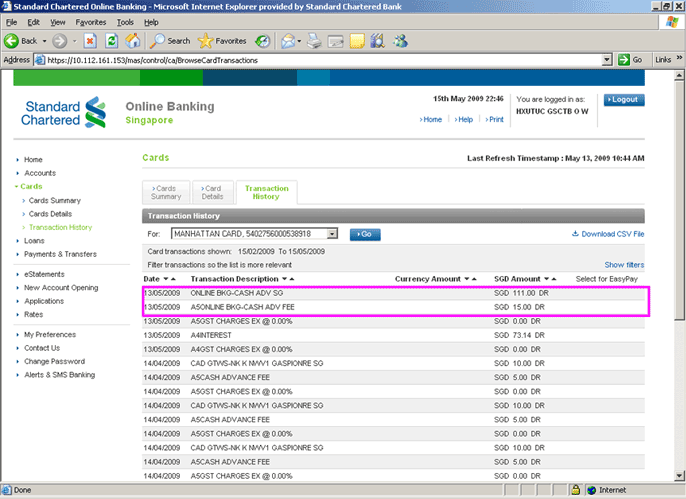Download CSV File link
Screen dimensions: 686x499
click(x=608, y=234)
